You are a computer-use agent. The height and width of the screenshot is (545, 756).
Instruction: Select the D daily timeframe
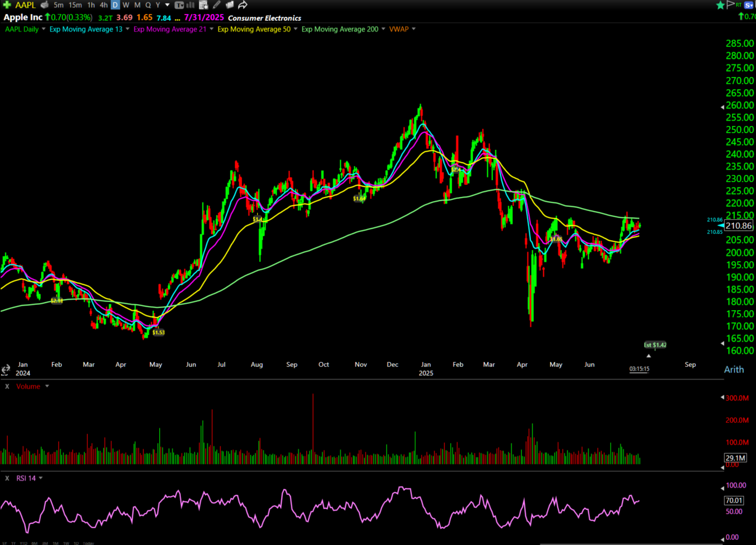click(x=115, y=5)
